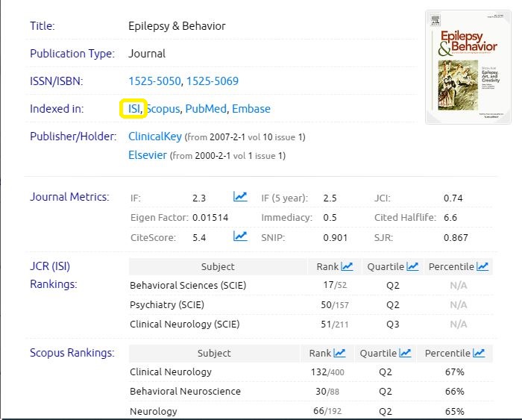Open the Scopus indexing link

163,109
